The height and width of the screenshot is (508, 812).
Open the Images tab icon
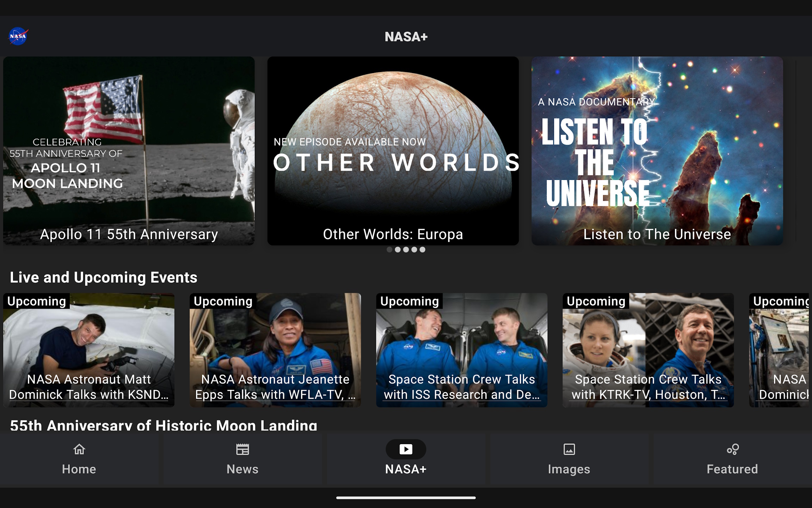pyautogui.click(x=569, y=449)
